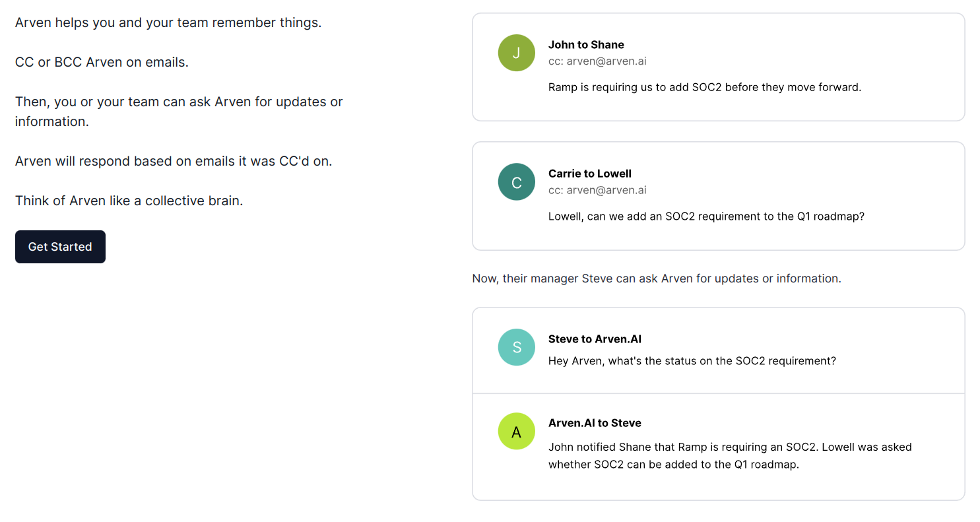Click the 'Now, their manager Steve' sentence
The height and width of the screenshot is (522, 980).
[657, 278]
